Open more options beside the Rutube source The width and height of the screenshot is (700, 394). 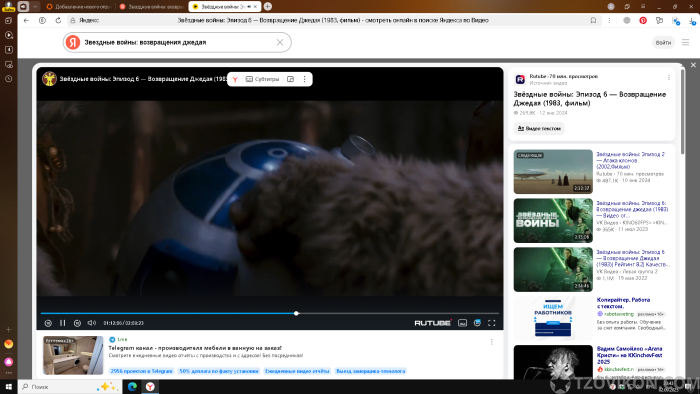(x=669, y=78)
